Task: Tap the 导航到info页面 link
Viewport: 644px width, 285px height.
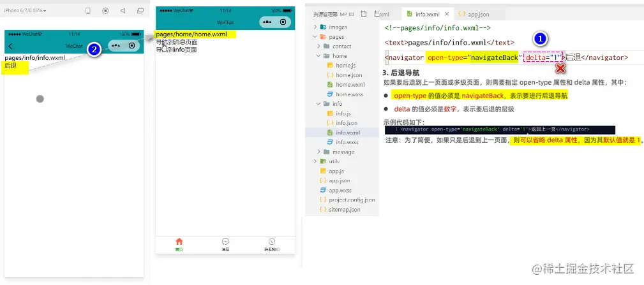Action: click(176, 50)
